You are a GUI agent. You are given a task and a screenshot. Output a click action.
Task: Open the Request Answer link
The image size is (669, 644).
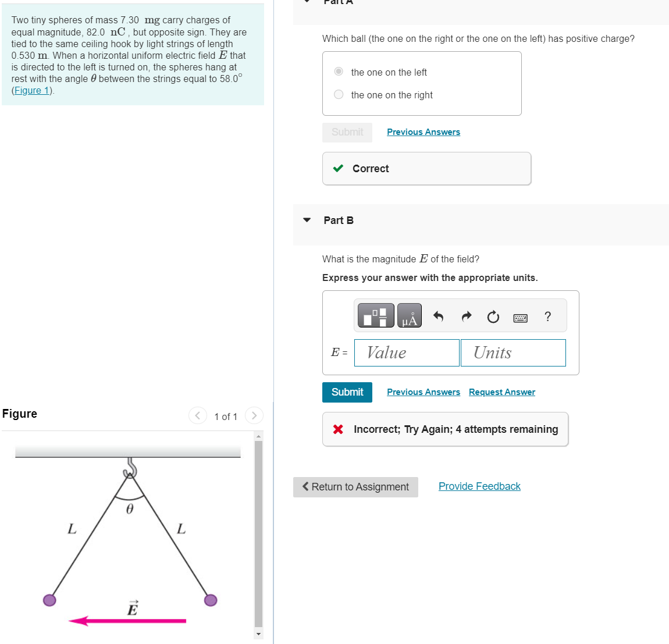[x=501, y=392]
